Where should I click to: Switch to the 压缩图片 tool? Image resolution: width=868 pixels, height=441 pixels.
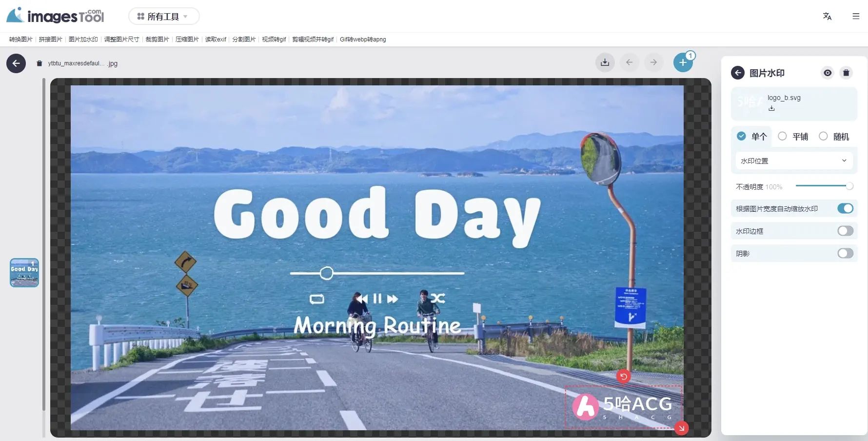187,40
